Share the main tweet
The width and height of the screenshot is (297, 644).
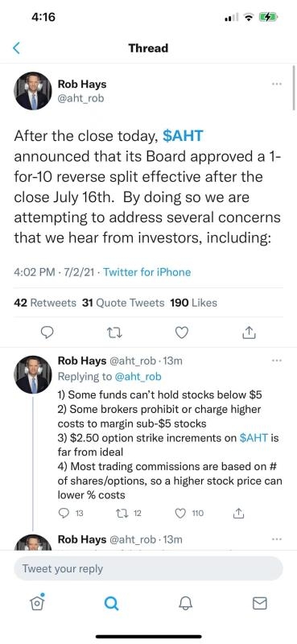pos(249,332)
